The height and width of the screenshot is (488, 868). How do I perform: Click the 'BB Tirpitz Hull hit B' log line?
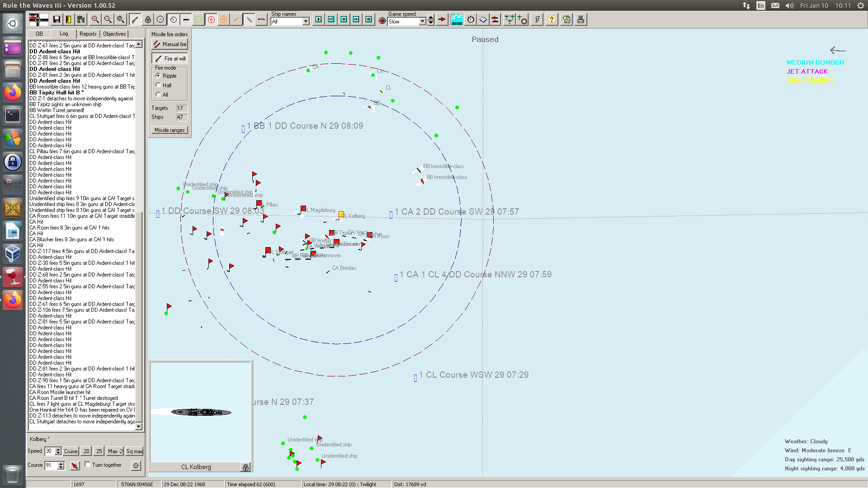pos(57,93)
